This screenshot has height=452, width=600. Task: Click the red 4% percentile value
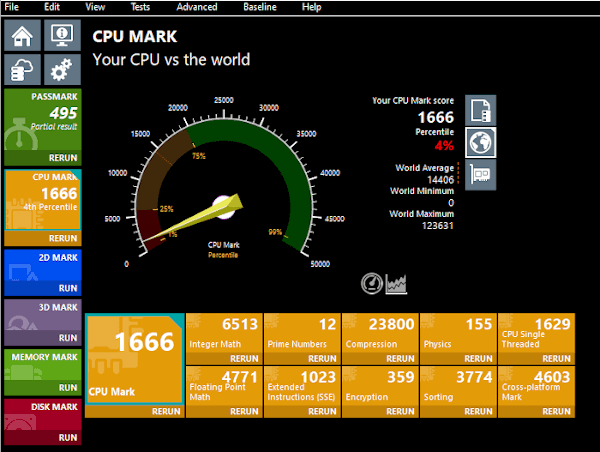[x=444, y=145]
